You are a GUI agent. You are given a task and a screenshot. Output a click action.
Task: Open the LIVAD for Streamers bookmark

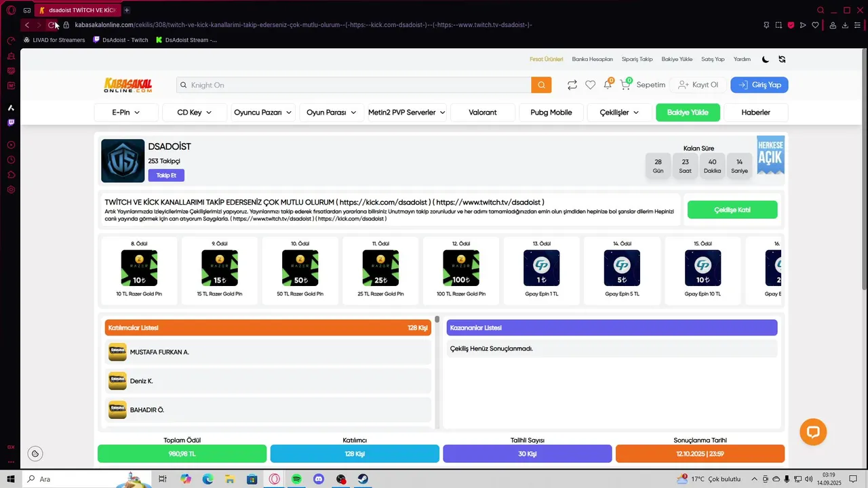(x=54, y=40)
